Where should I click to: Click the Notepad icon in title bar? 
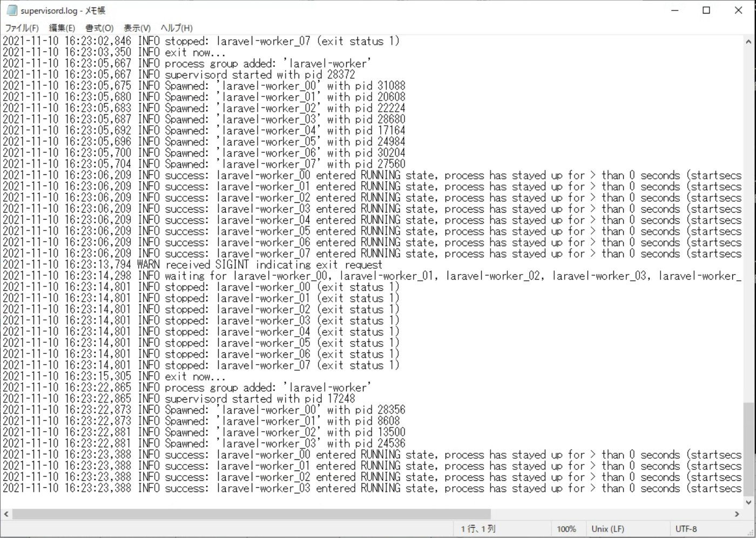11,10
